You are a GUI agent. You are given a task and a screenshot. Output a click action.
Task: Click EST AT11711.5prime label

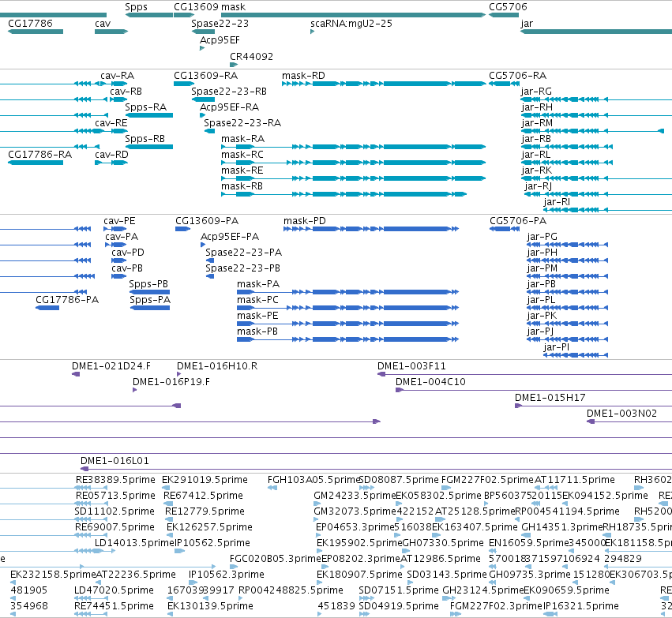574,480
